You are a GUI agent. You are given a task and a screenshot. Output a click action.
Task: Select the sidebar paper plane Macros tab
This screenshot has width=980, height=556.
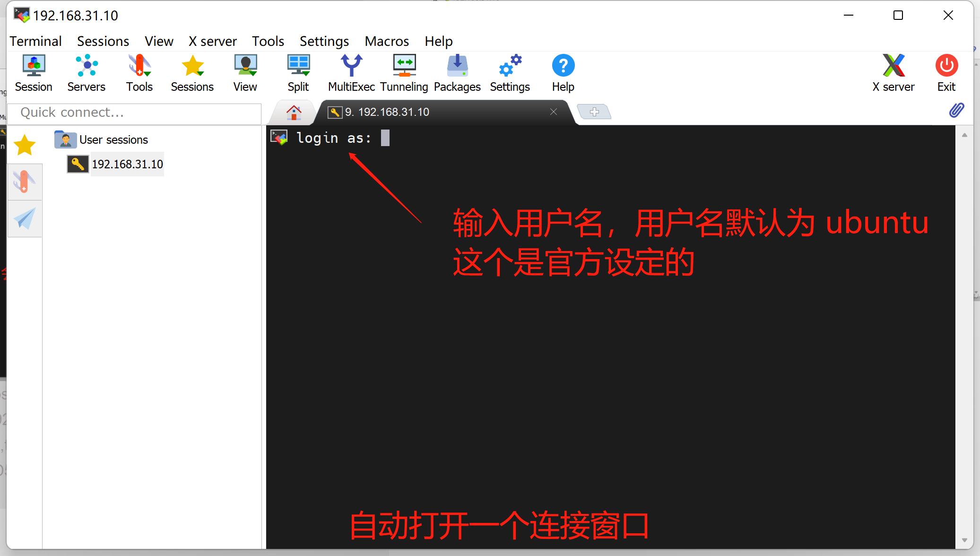pos(24,218)
